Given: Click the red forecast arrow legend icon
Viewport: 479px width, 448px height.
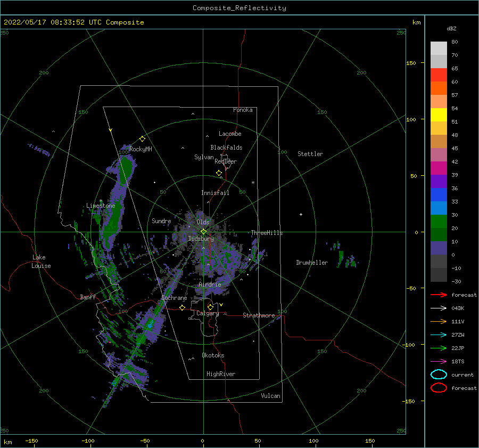Looking at the screenshot, I should coord(439,295).
